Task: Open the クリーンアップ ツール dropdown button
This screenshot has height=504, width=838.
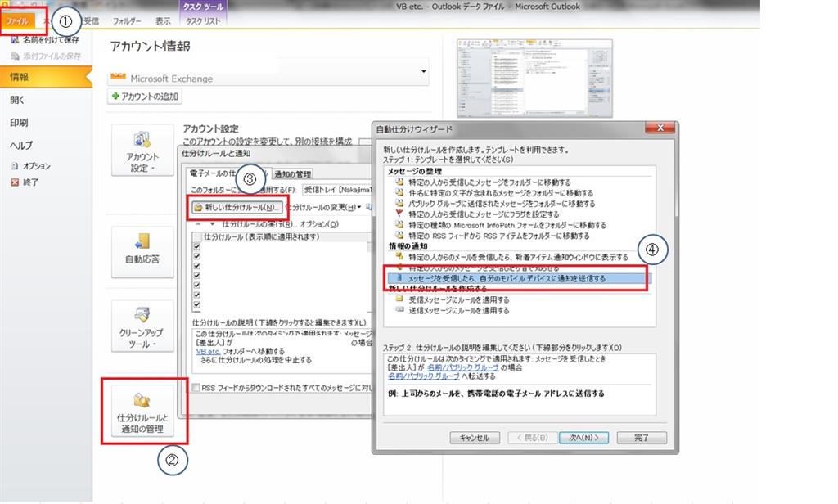Action: [x=142, y=326]
